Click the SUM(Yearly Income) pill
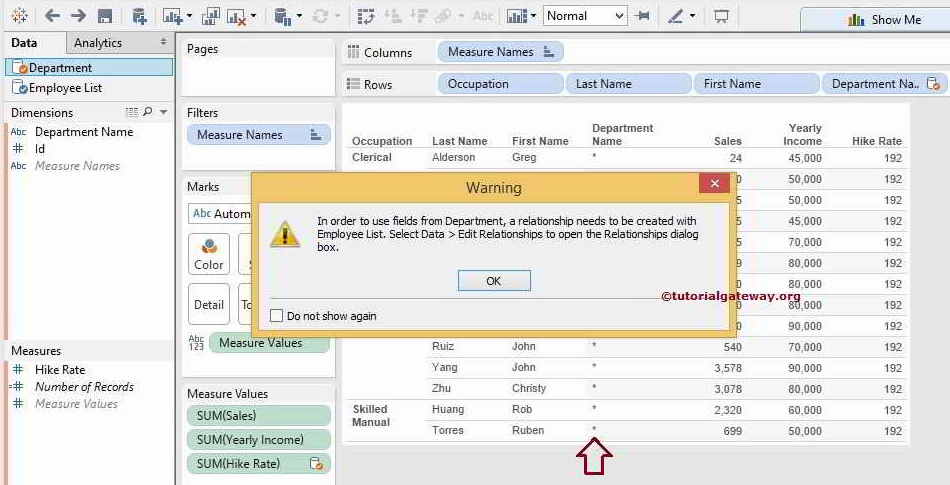The width and height of the screenshot is (950, 485). [x=259, y=440]
